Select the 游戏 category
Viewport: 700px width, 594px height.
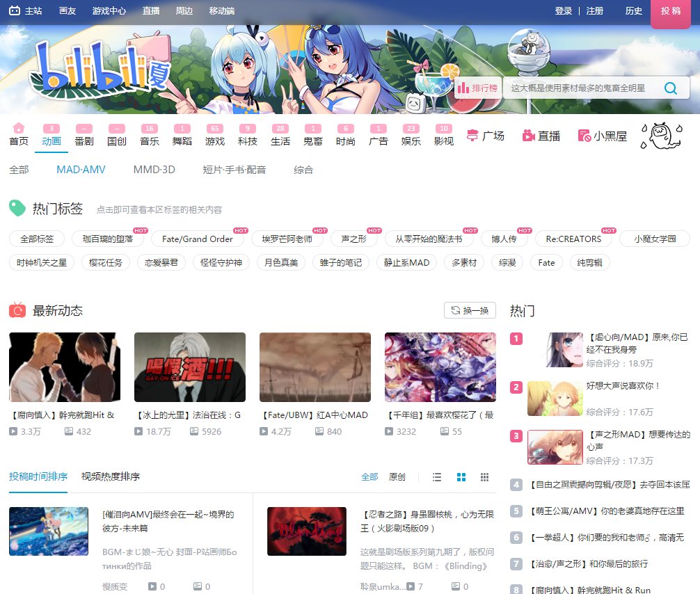(215, 136)
